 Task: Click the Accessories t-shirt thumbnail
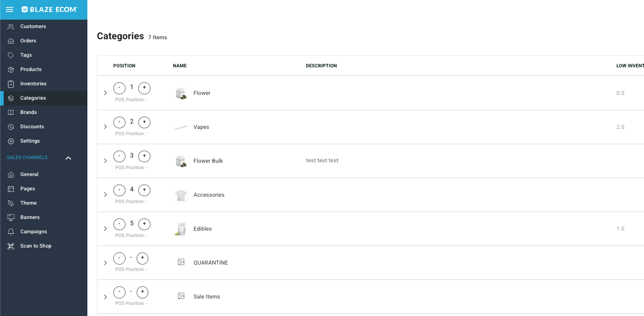point(181,195)
